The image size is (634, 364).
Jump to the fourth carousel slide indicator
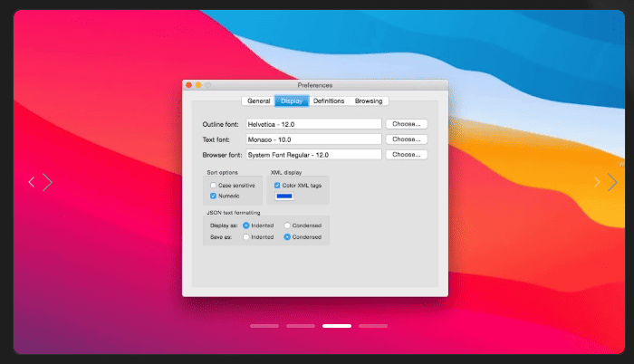373,326
